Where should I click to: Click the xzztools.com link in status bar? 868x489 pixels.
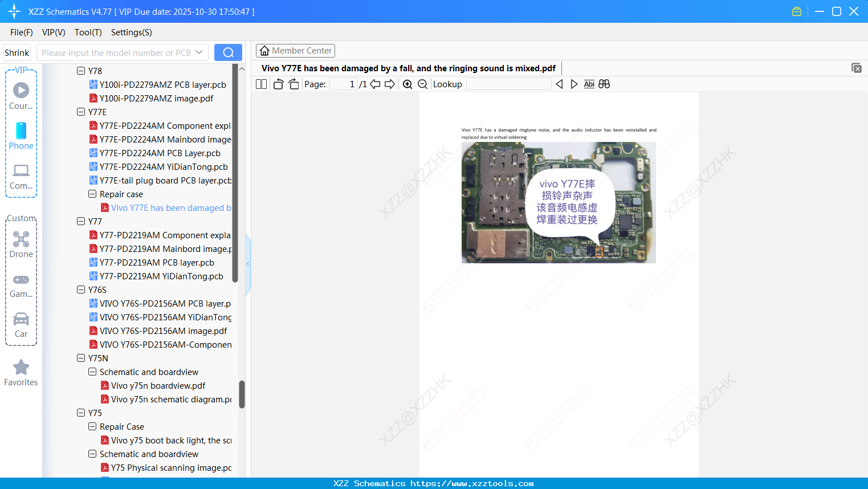[472, 483]
